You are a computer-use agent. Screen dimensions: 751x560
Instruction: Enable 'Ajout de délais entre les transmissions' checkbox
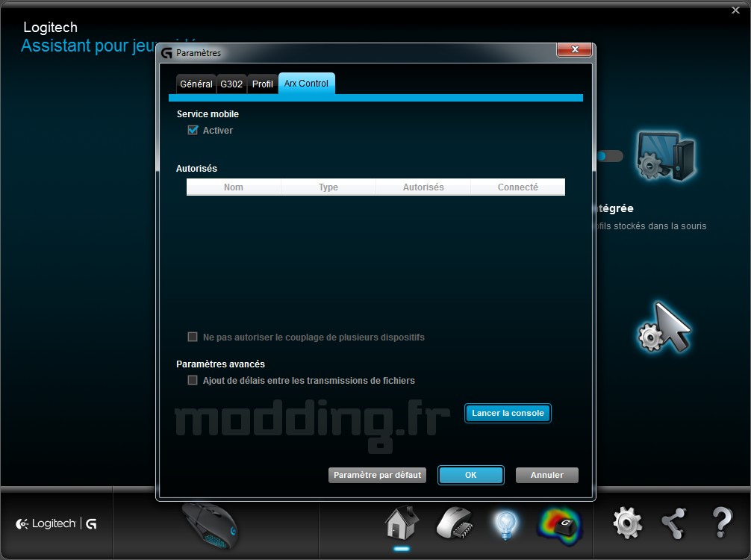[193, 380]
